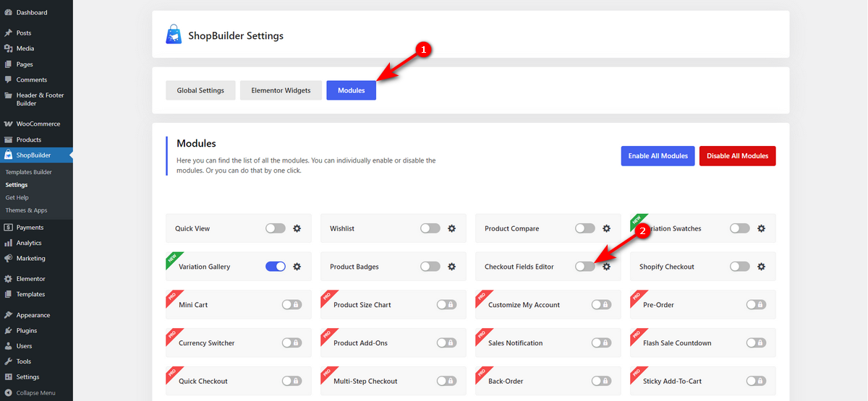868x401 pixels.
Task: Click the Posts pin icon
Action: coord(8,33)
